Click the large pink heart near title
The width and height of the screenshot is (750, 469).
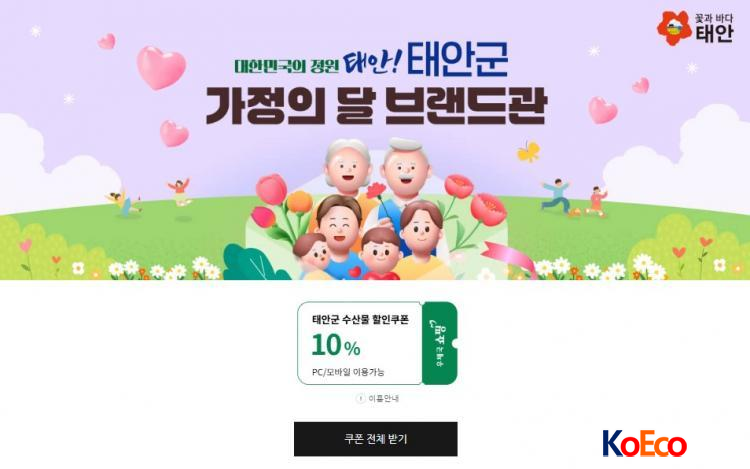(x=161, y=67)
